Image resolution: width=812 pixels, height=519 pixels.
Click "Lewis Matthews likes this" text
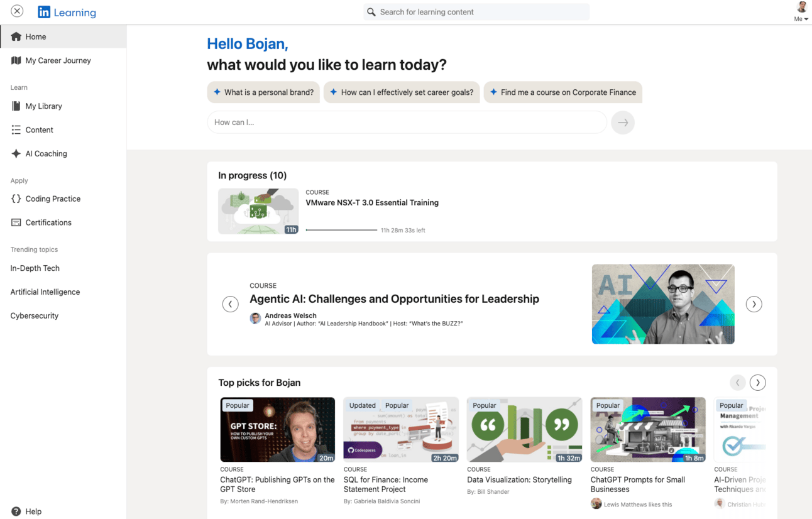point(638,505)
